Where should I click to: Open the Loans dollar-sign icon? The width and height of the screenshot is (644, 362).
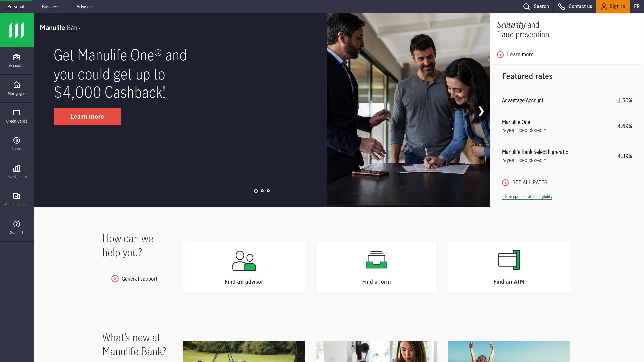coord(17,140)
